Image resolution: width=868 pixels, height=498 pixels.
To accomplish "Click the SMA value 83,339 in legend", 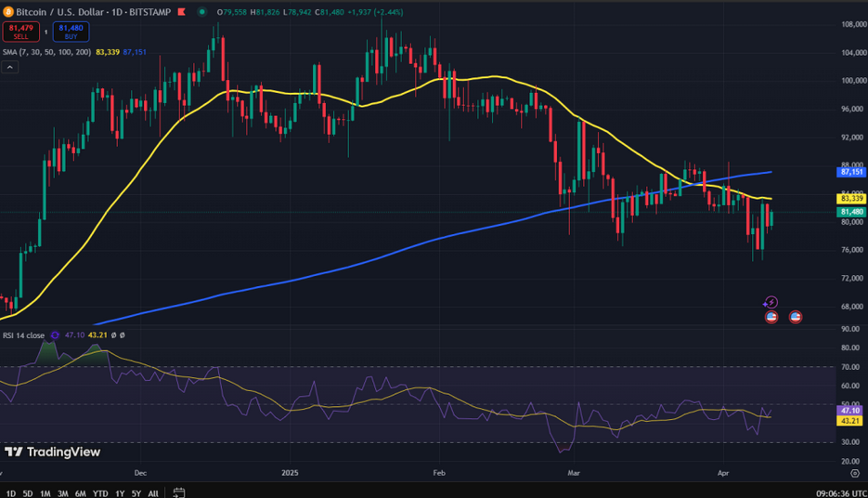I will (x=108, y=52).
